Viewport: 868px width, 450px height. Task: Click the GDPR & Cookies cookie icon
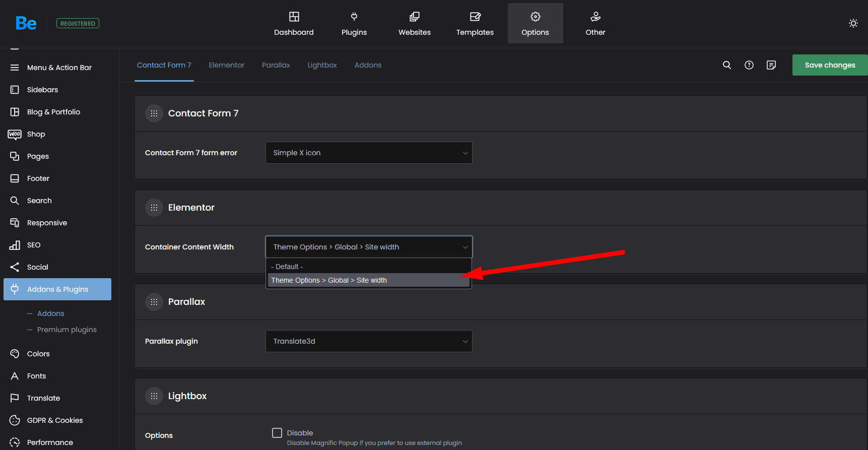pos(15,420)
